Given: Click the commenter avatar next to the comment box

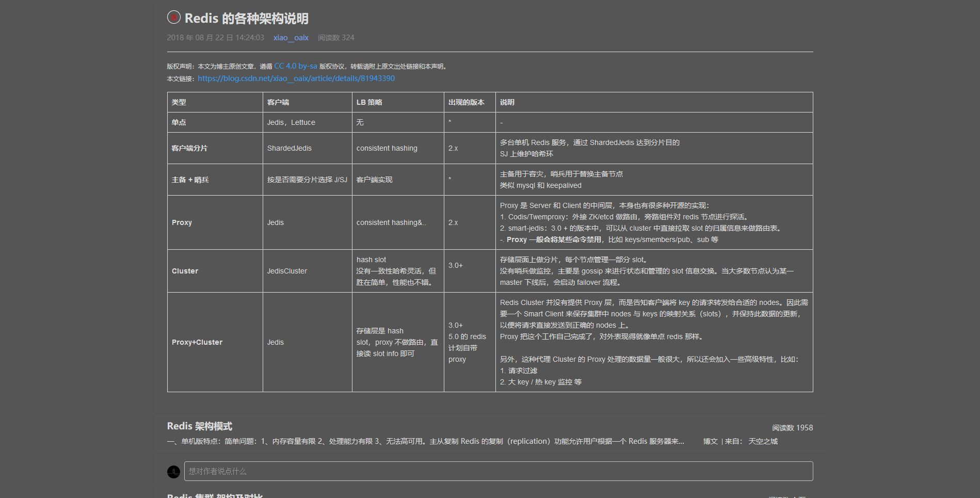Looking at the screenshot, I should coord(174,472).
